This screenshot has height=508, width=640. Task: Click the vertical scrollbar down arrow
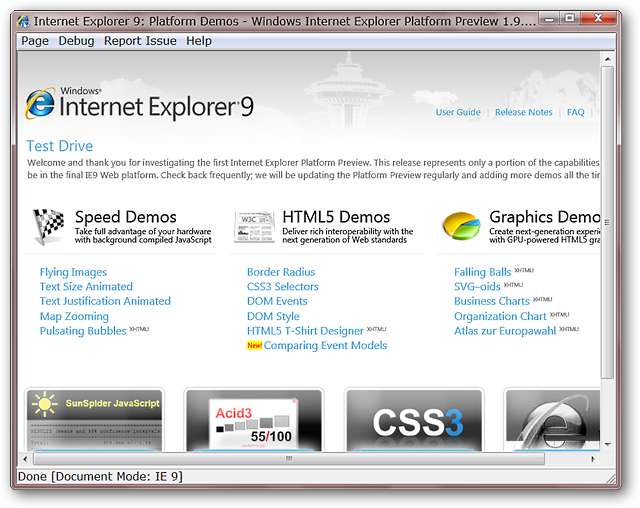click(607, 444)
